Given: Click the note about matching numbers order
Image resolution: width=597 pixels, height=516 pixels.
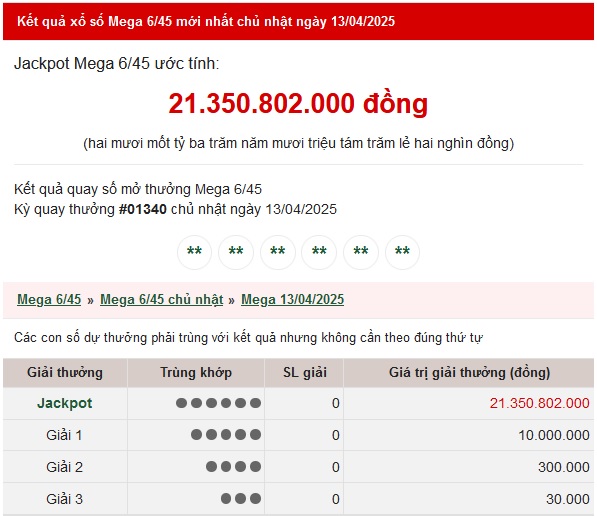Looking at the screenshot, I should click(248, 338).
